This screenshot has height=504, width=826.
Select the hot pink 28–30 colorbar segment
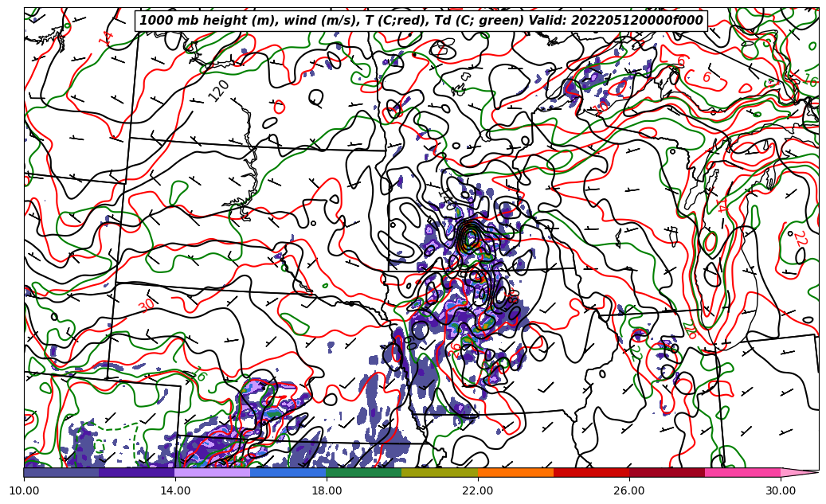(x=742, y=472)
